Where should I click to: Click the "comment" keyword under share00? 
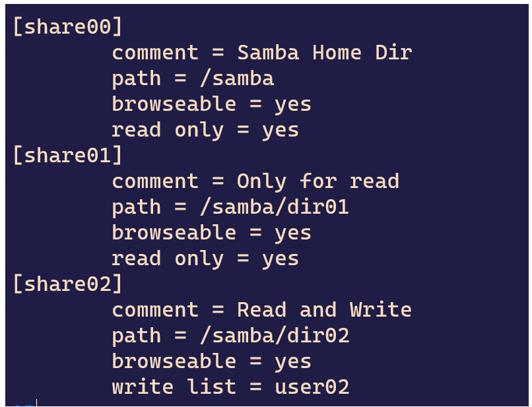tap(154, 53)
